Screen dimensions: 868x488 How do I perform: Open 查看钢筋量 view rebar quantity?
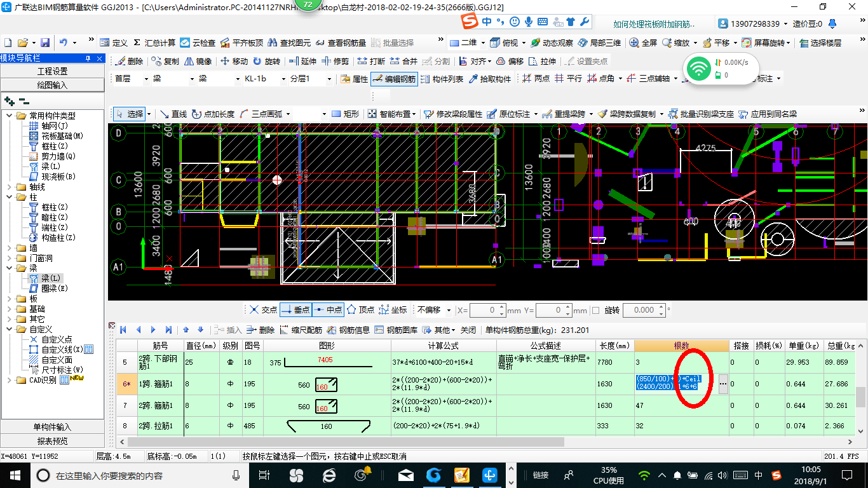[341, 43]
